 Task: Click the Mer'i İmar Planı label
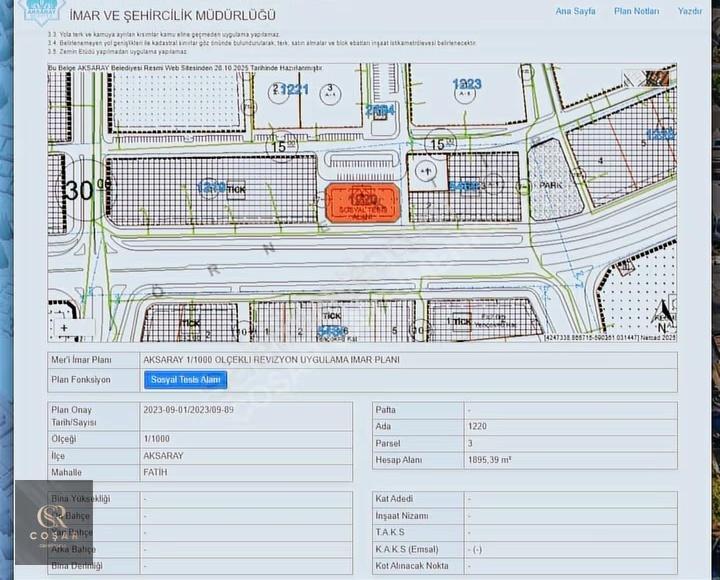pyautogui.click(x=81, y=360)
